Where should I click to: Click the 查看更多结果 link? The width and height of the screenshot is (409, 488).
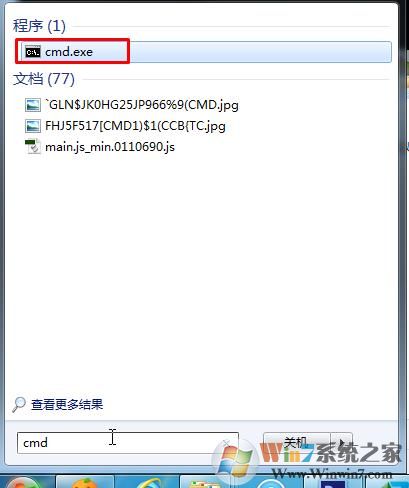tap(67, 405)
